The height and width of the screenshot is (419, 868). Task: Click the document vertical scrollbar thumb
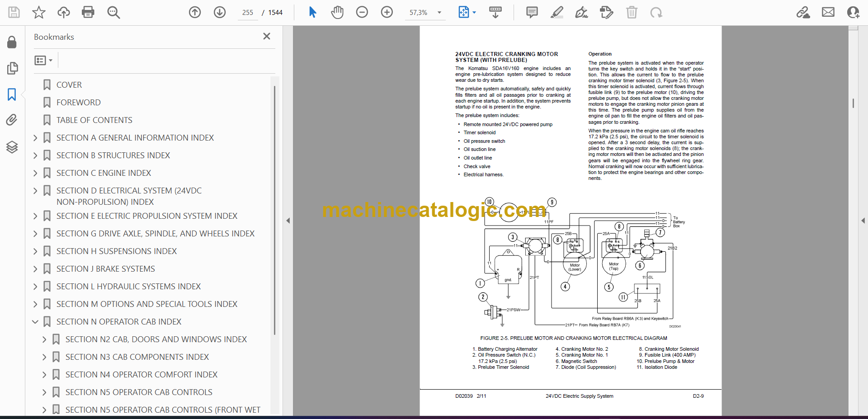pyautogui.click(x=853, y=103)
